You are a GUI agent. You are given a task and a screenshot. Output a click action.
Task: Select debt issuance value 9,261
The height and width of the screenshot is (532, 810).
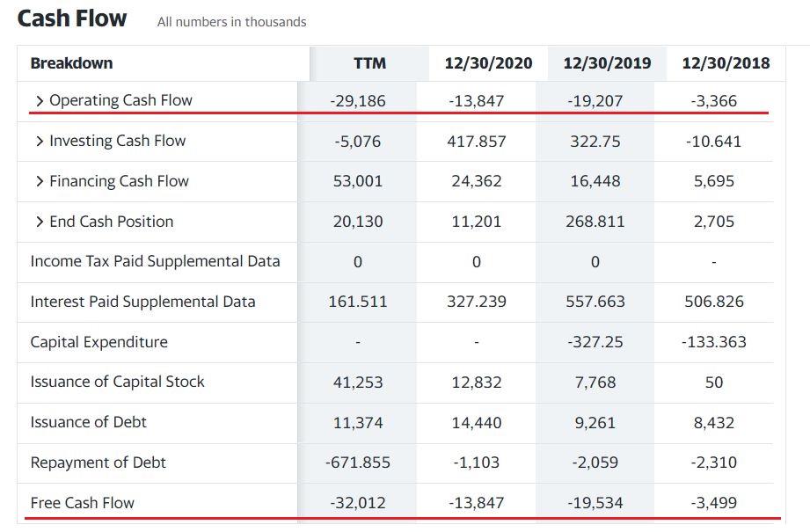pos(595,422)
